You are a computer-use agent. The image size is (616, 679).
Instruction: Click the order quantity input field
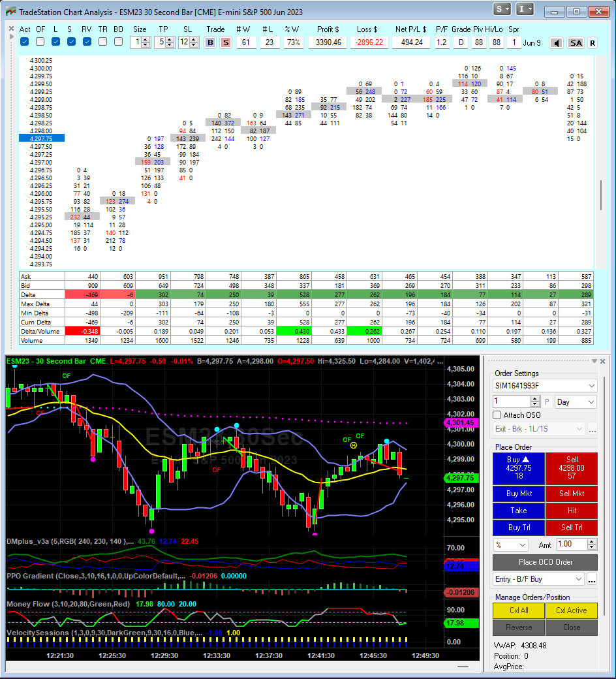point(512,402)
